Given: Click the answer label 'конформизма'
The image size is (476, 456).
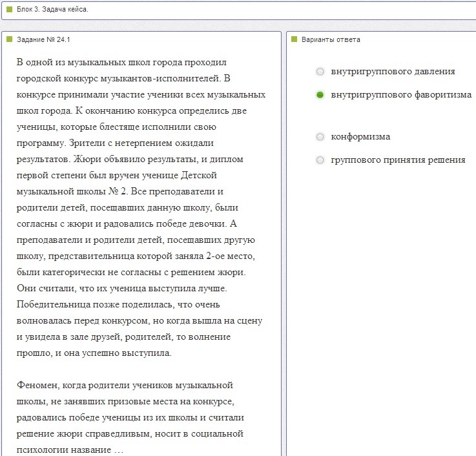Looking at the screenshot, I should click(x=360, y=137).
